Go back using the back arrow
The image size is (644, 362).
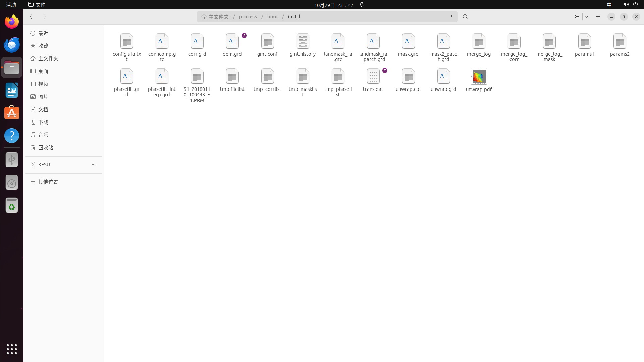coord(31,16)
